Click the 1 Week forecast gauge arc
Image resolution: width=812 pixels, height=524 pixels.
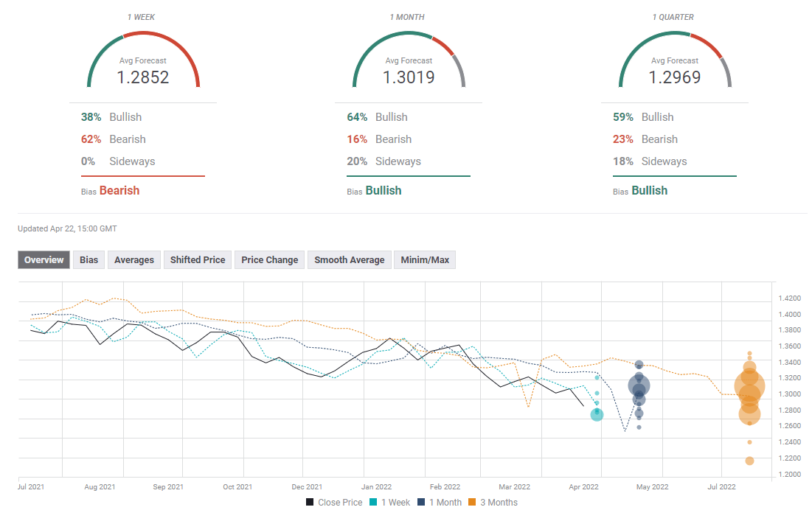coord(143,36)
